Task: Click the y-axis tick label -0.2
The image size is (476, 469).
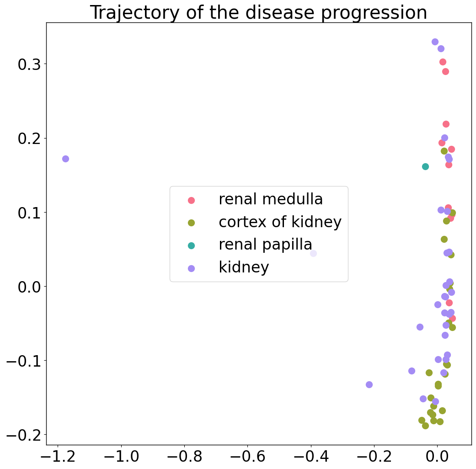Action: click(23, 435)
